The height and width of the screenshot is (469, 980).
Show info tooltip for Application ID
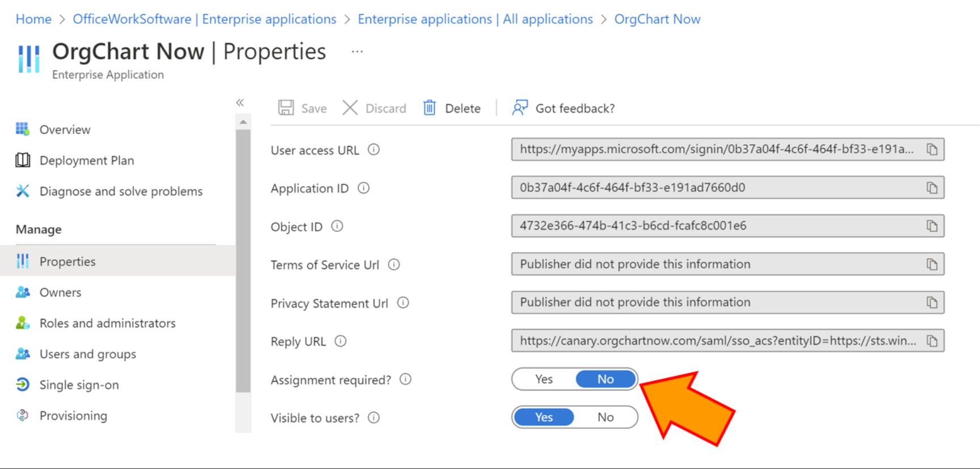coord(363,188)
